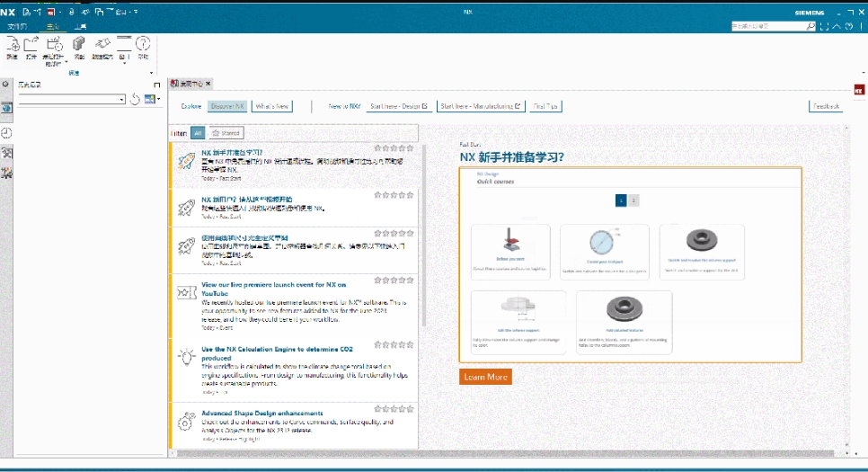Switch to the 工具 (Tools) ribbon tab

80,26
